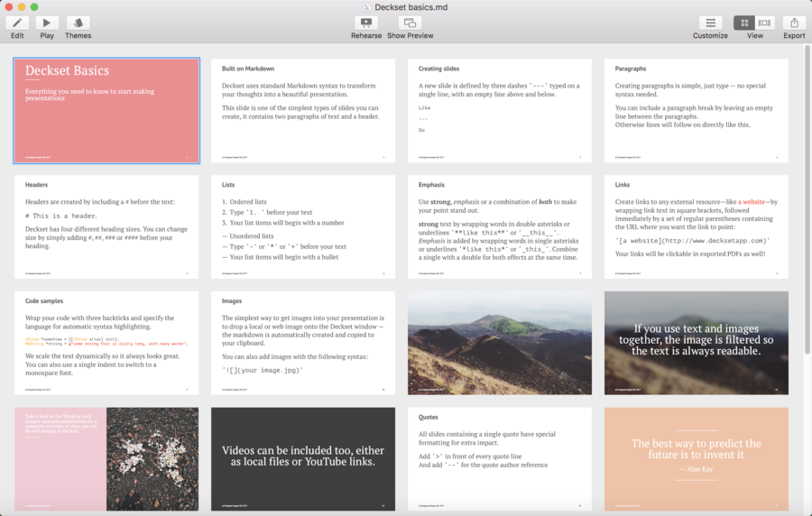This screenshot has width=812, height=516.
Task: Click the Show Preview icon
Action: [410, 23]
